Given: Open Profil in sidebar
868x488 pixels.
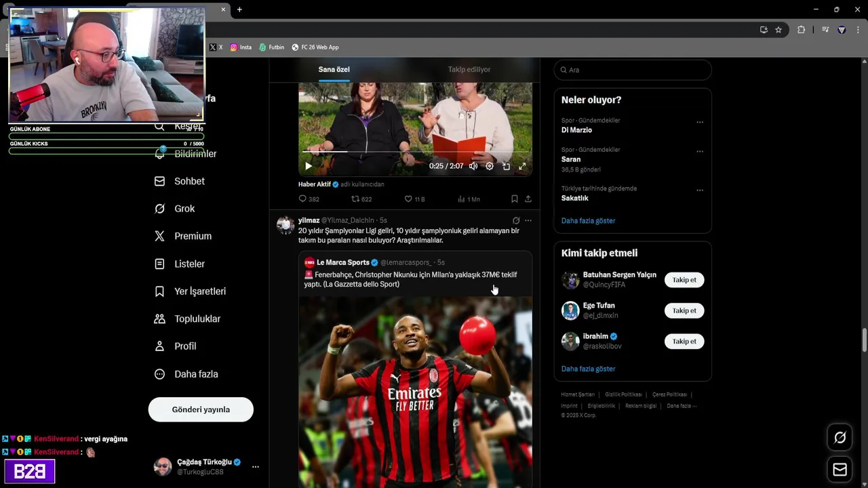Looking at the screenshot, I should click(175, 346).
